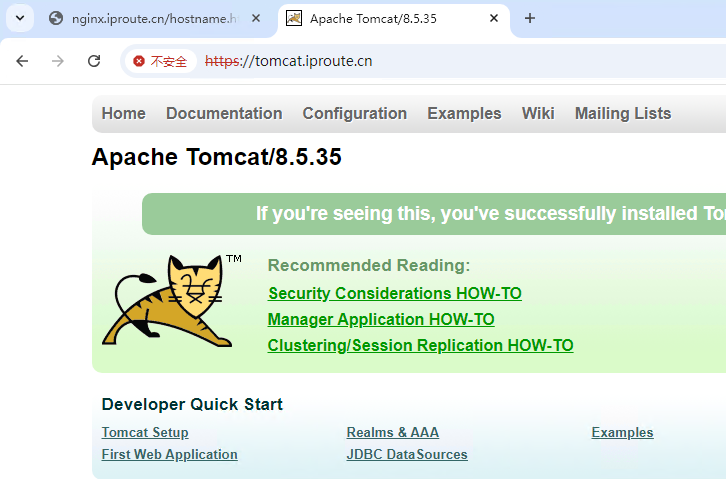The width and height of the screenshot is (726, 479).
Task: Click the Tomcat Setup link
Action: pyautogui.click(x=144, y=432)
